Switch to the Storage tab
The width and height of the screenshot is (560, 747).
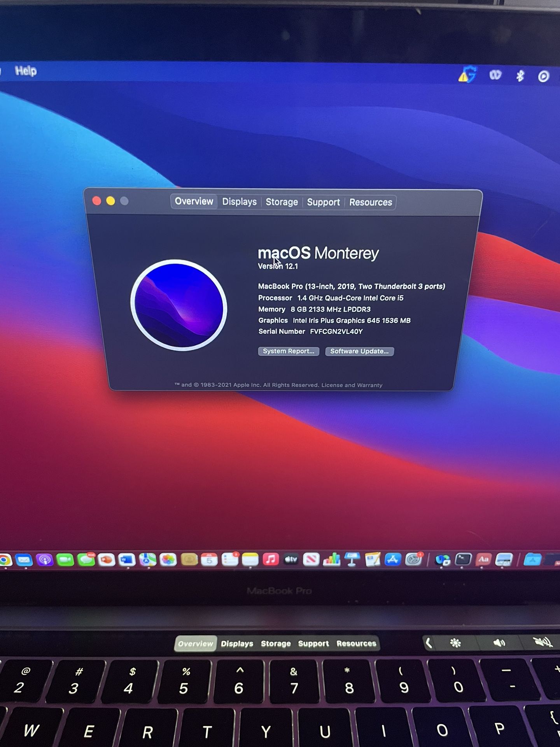click(x=282, y=202)
